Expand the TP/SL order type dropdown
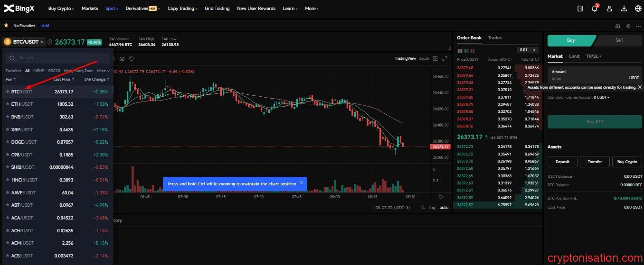This screenshot has width=644, height=265. click(594, 56)
